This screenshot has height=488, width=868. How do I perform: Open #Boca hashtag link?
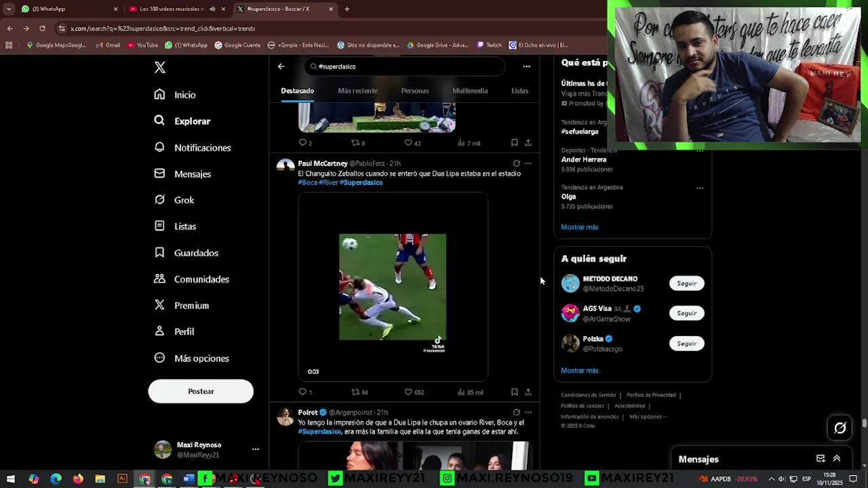coord(308,182)
